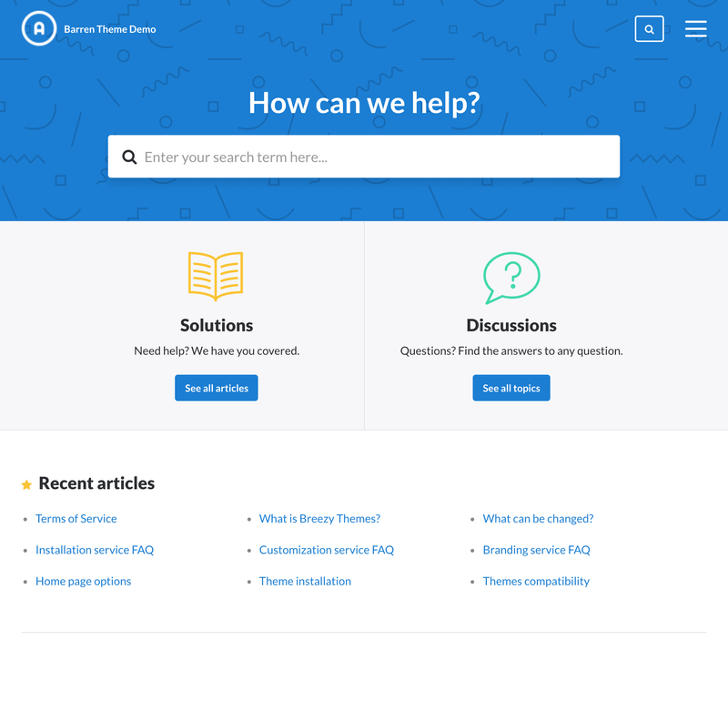The image size is (728, 711).
Task: Open the What can be changed? article
Action: [x=538, y=518]
